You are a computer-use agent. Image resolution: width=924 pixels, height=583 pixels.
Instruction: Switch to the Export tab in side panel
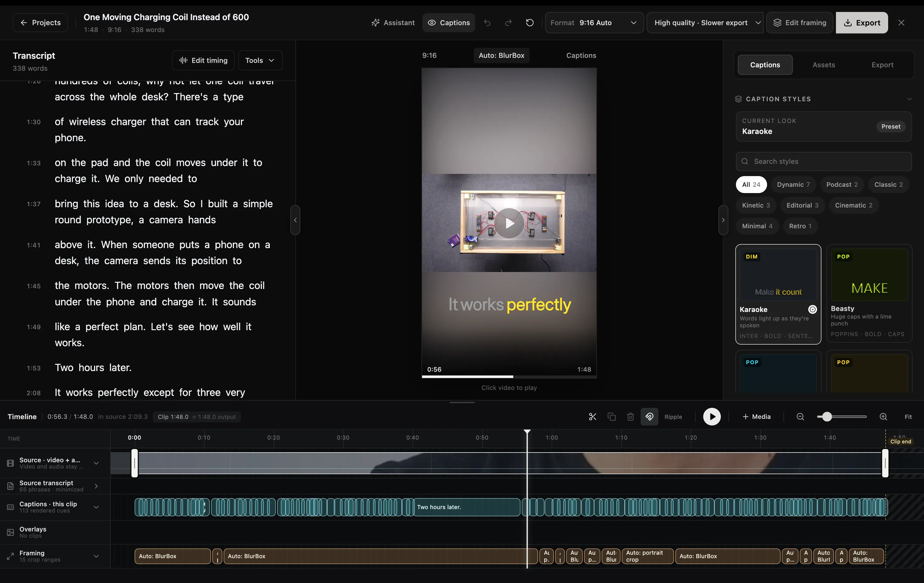pyautogui.click(x=882, y=65)
